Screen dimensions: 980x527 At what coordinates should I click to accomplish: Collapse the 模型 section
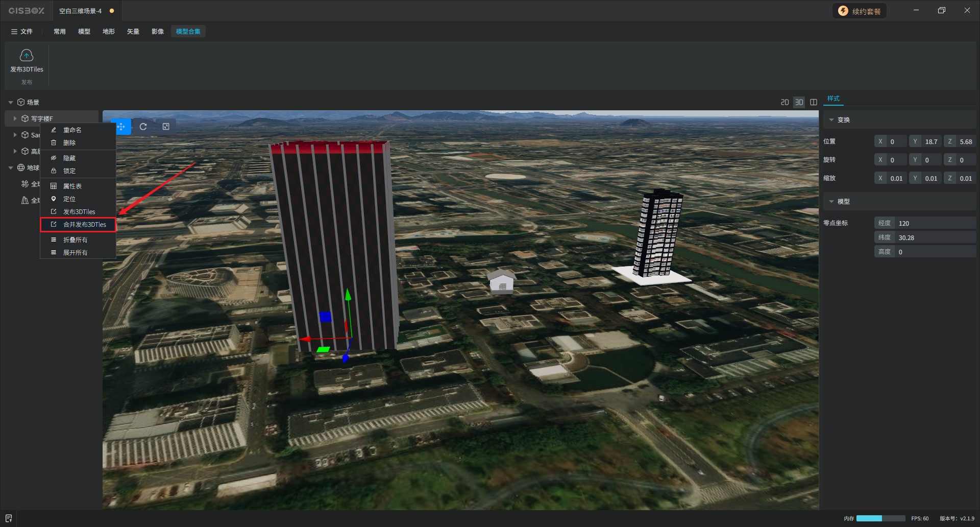(x=831, y=202)
